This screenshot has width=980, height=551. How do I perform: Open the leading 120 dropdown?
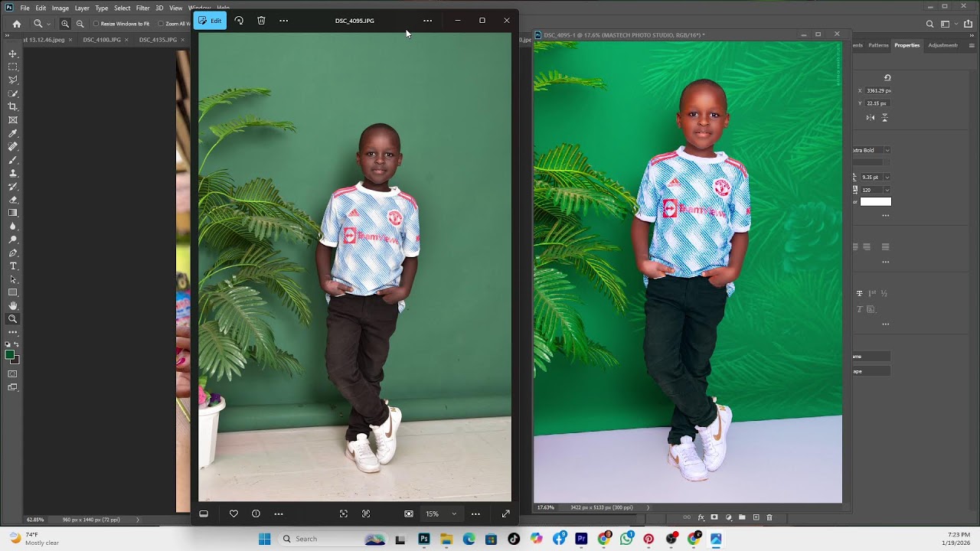point(887,190)
